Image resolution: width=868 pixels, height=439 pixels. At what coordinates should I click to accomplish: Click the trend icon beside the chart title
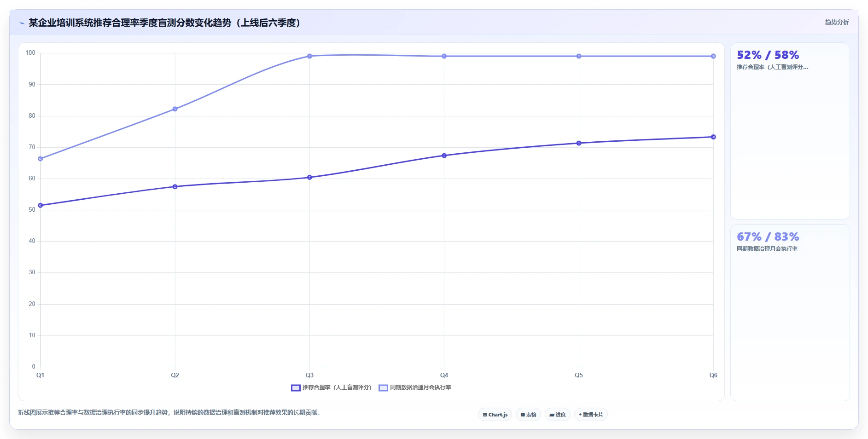point(22,23)
